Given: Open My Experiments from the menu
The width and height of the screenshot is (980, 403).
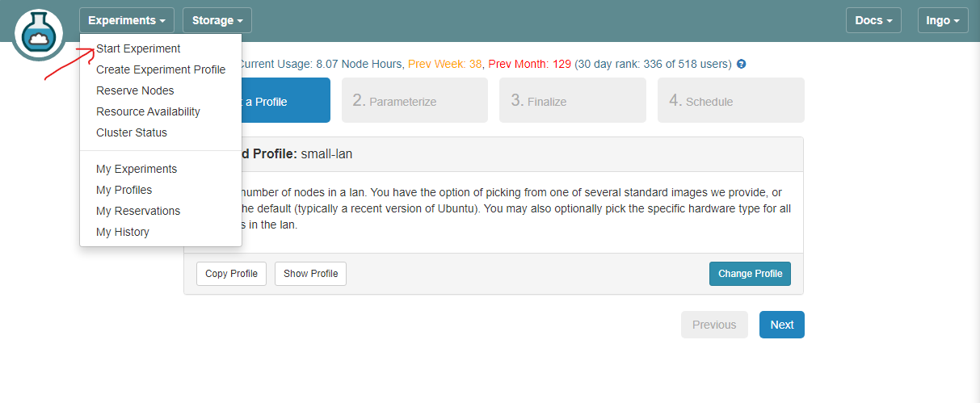Looking at the screenshot, I should (137, 169).
